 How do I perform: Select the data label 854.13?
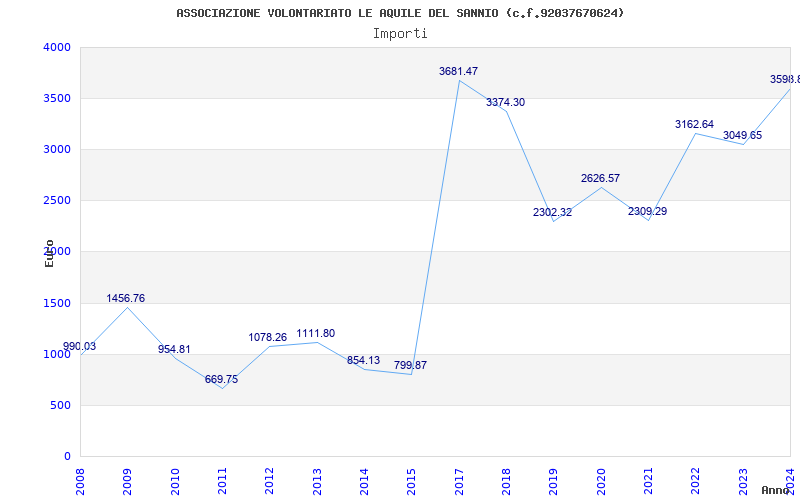[x=363, y=361]
